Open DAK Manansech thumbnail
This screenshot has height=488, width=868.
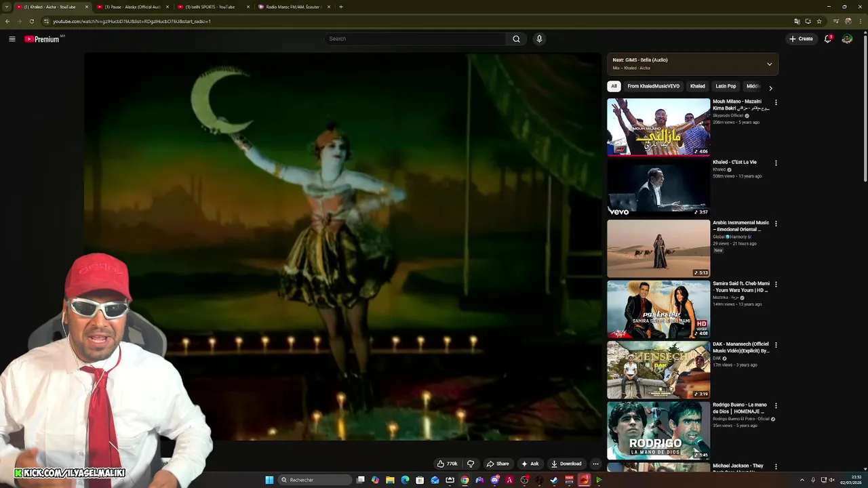click(658, 369)
